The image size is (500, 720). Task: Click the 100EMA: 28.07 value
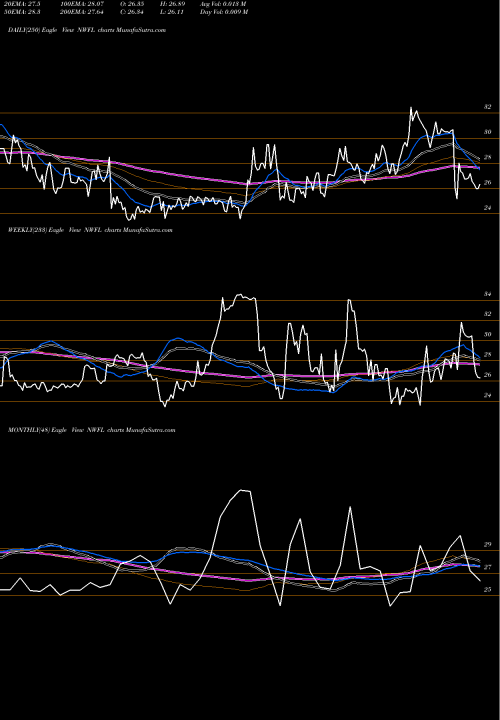pyautogui.click(x=81, y=4)
